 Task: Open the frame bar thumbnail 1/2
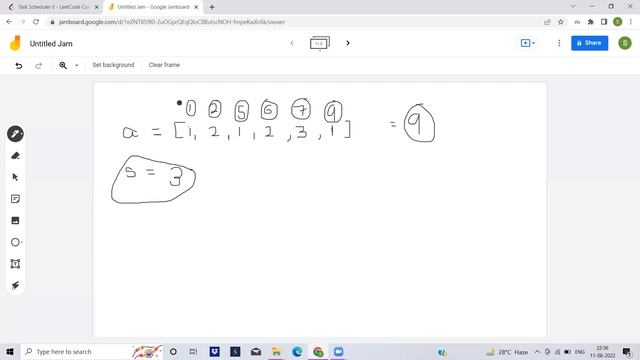[320, 43]
